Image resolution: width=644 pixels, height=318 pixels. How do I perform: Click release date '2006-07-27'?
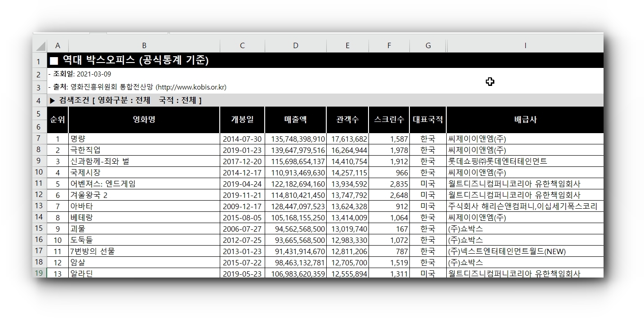click(x=242, y=228)
